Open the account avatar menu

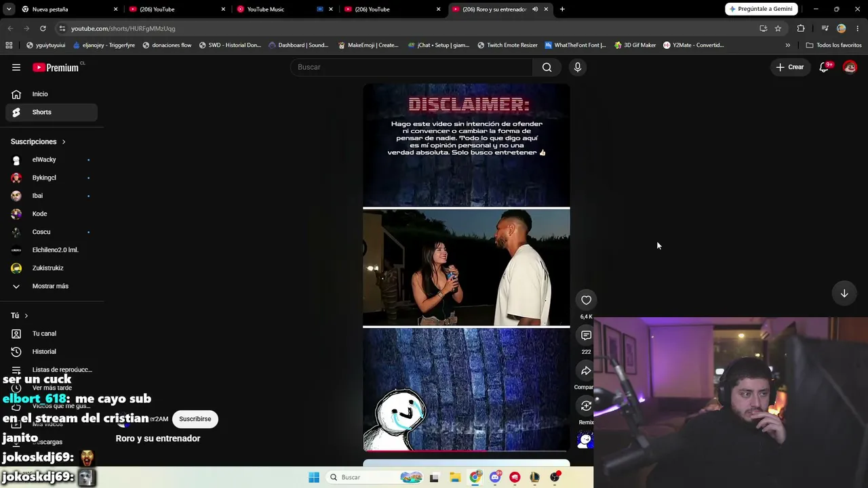point(850,67)
